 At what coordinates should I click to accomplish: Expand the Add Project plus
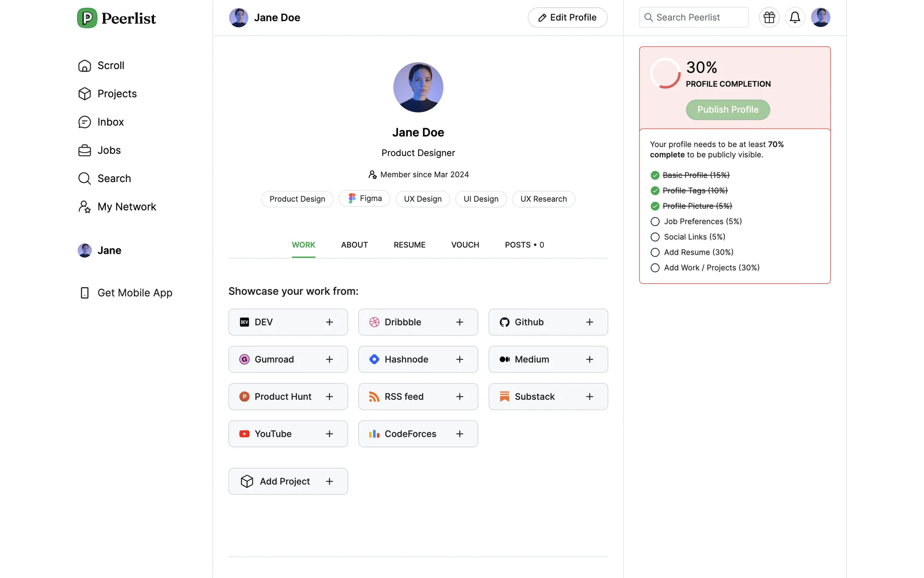click(x=329, y=481)
